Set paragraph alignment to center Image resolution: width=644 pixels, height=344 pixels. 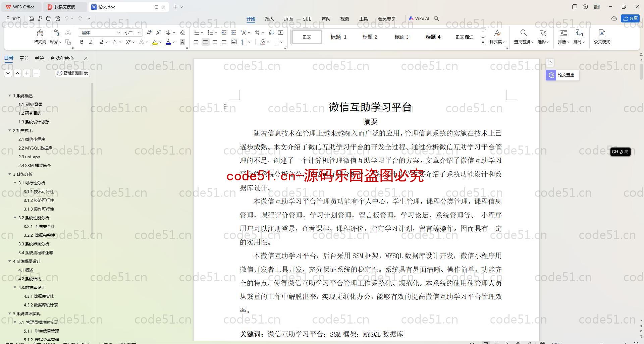click(x=205, y=42)
